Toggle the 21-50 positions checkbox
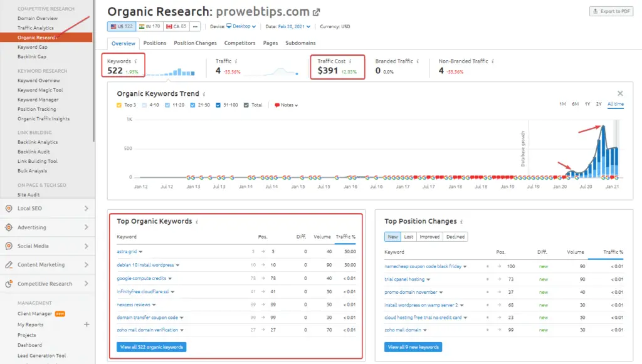This screenshot has height=364, width=642. 192,105
